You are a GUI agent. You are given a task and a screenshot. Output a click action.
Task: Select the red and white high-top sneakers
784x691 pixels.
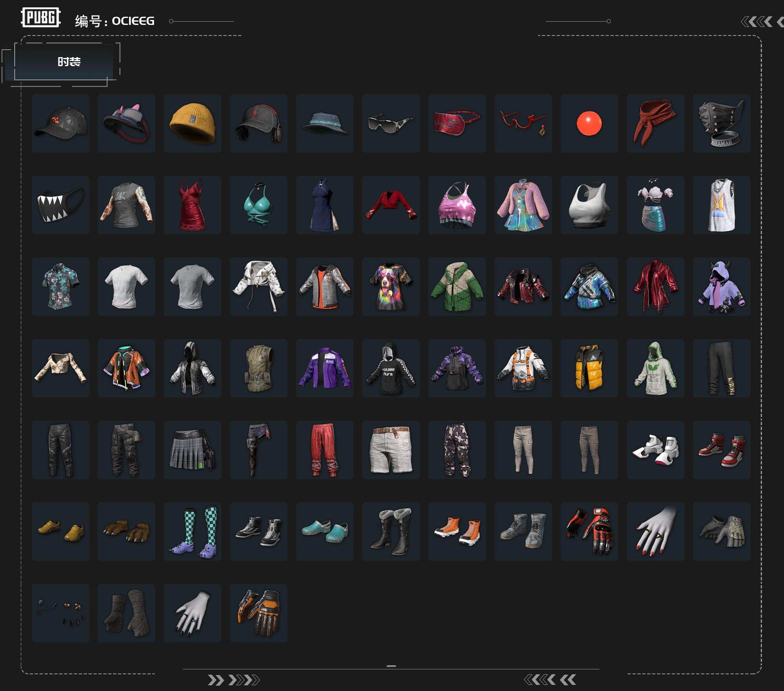(722, 450)
